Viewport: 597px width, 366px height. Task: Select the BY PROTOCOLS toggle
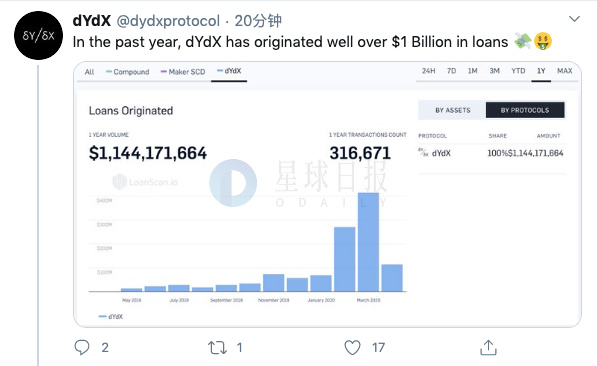[525, 110]
